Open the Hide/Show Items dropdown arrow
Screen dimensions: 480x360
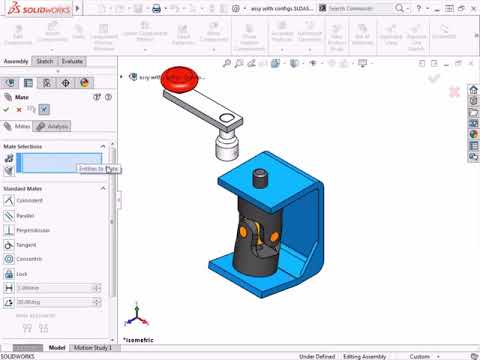coord(322,63)
